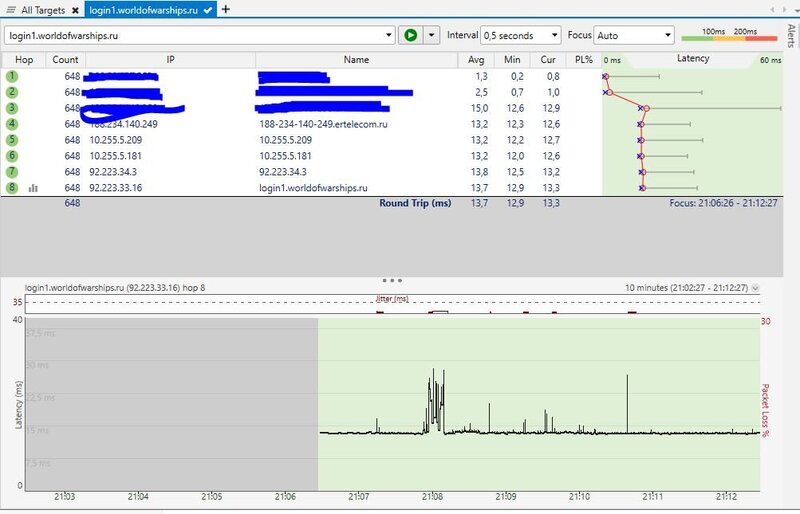The image size is (800, 514).
Task: Click hop 3 average value 15,0
Action: coord(479,108)
